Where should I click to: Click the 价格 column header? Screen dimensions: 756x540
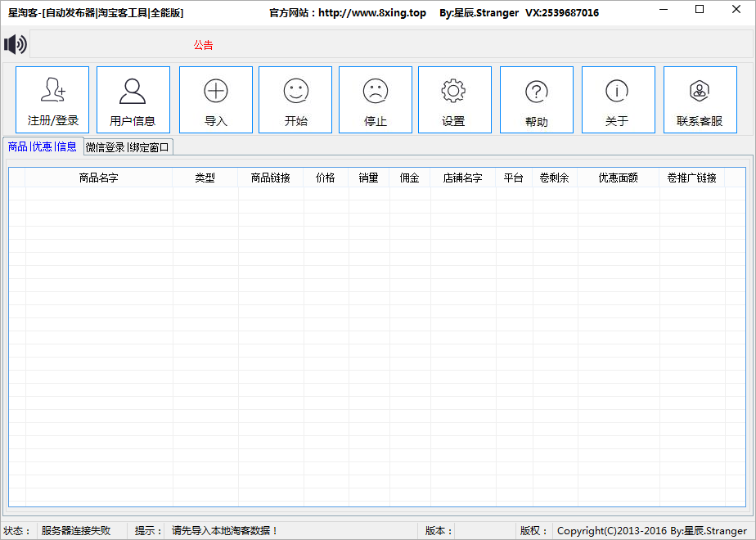tap(326, 178)
